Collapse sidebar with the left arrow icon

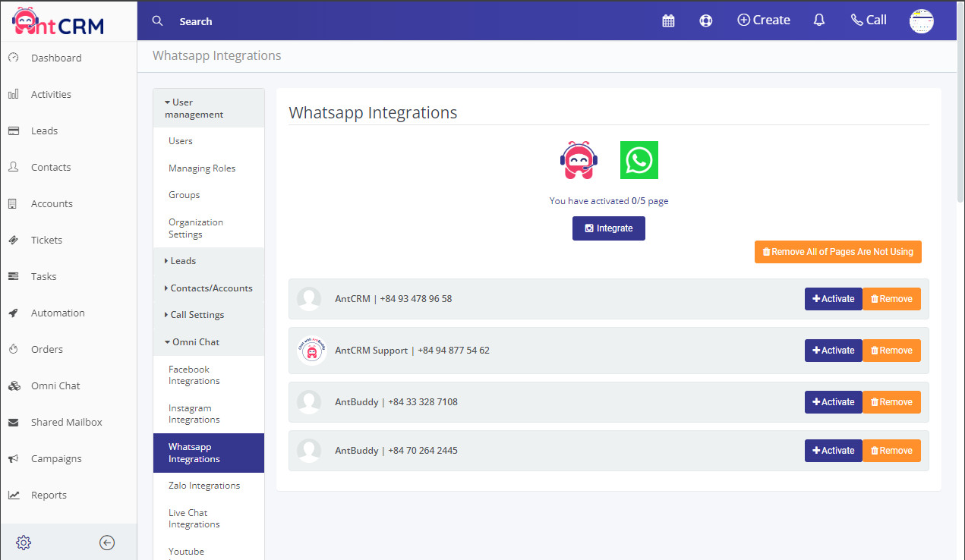coord(107,543)
